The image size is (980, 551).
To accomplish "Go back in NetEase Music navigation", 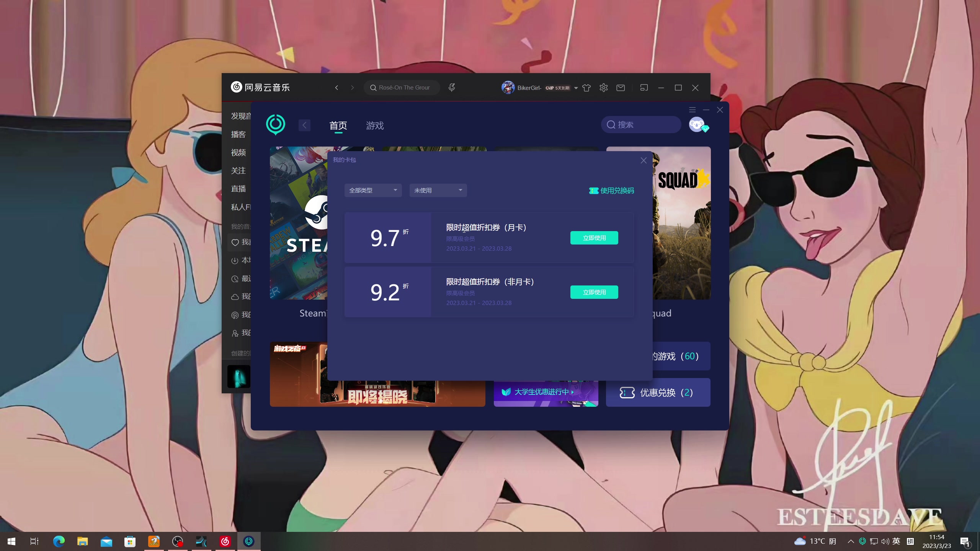I will 336,88.
